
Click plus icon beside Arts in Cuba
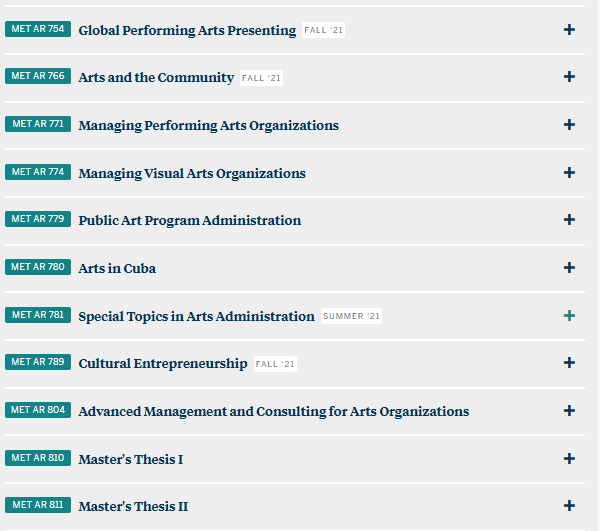point(569,267)
